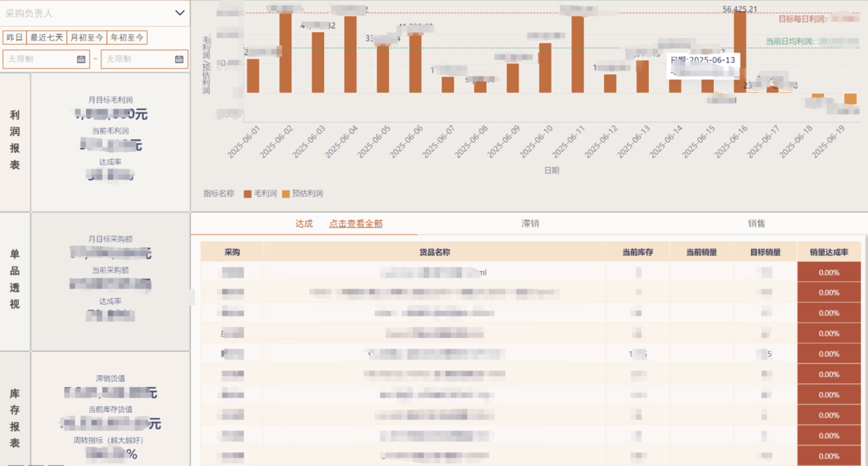The height and width of the screenshot is (466, 868).
Task: Click the 当前采购额 label
Action: coord(110,270)
